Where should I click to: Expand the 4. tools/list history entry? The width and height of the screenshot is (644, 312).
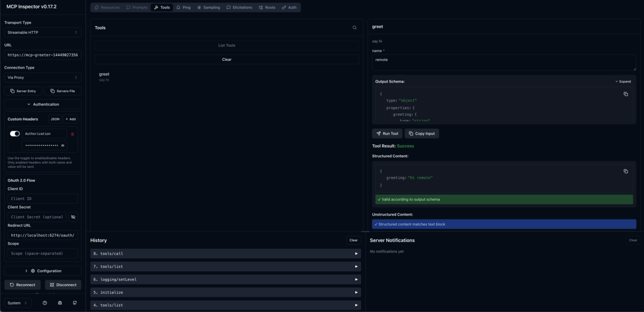coord(225,305)
